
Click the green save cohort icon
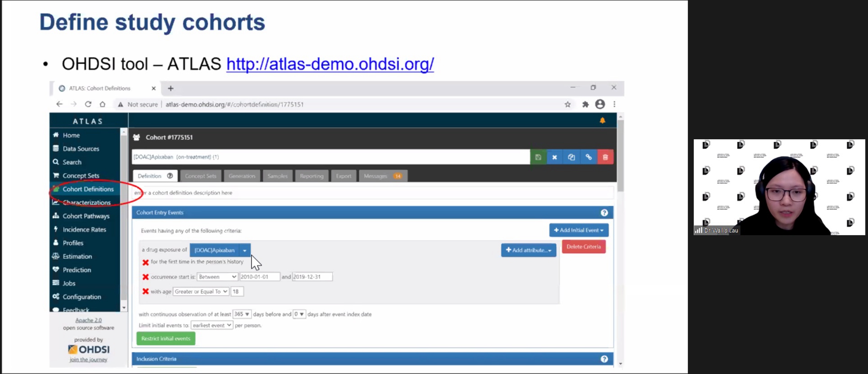click(x=538, y=157)
